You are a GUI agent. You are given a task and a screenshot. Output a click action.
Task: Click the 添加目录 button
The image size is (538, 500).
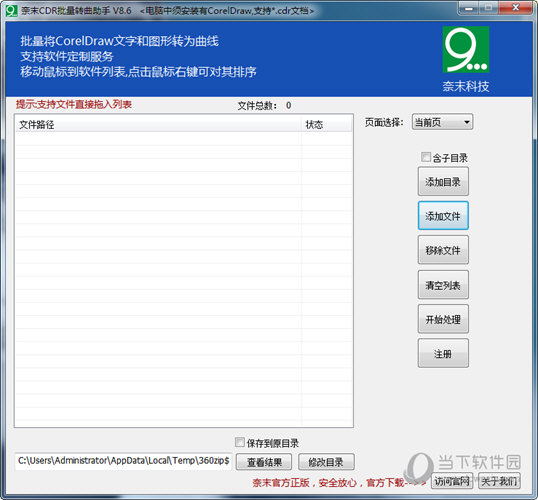(443, 182)
